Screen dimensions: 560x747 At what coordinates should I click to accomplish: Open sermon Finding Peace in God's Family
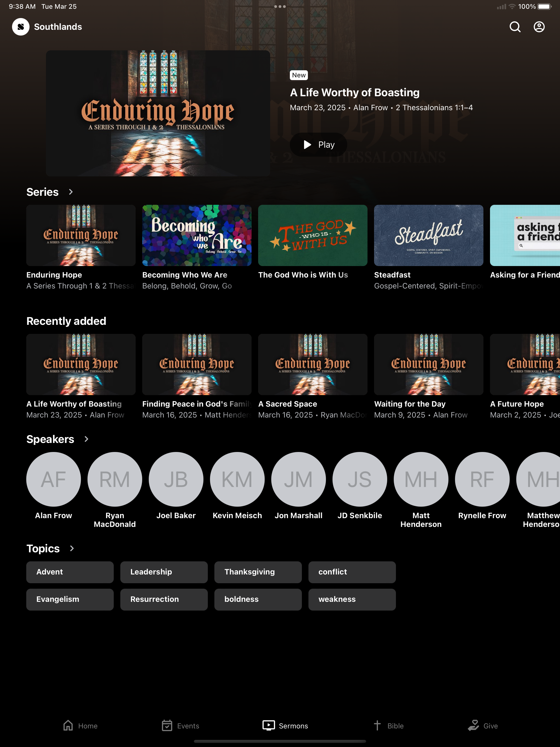(197, 364)
